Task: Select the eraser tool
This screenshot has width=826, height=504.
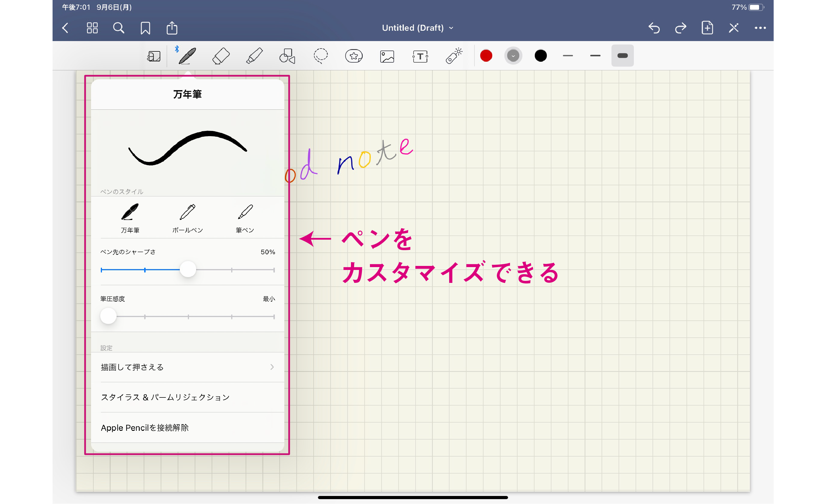Action: click(221, 56)
